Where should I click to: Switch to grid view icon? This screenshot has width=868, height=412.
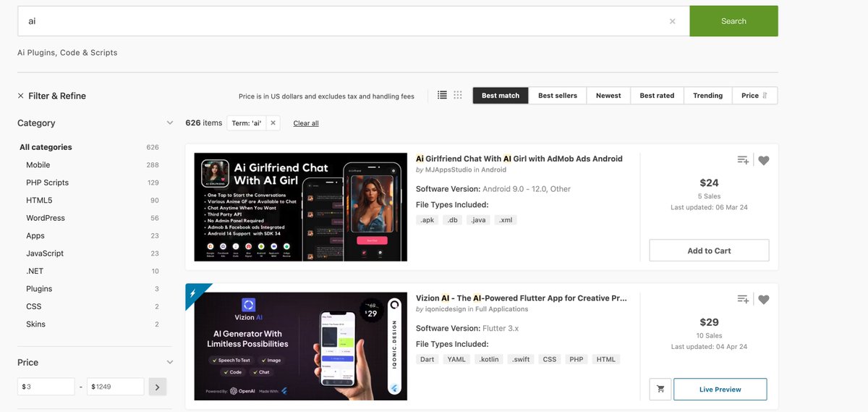[458, 95]
